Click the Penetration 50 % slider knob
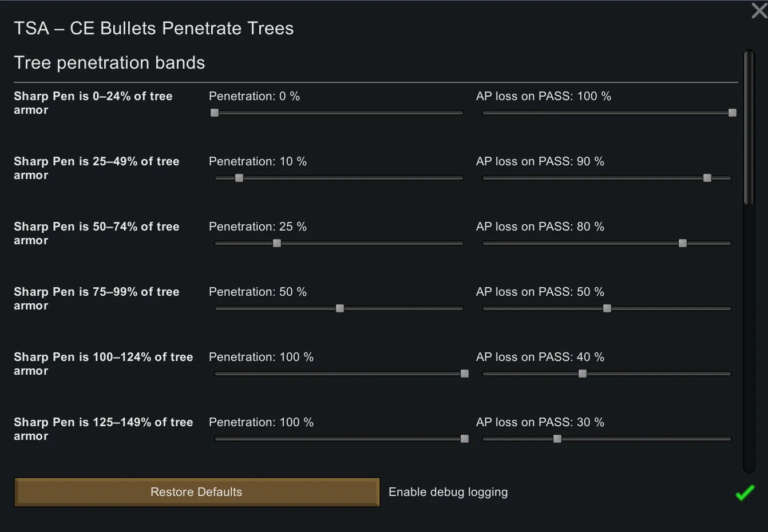Image resolution: width=768 pixels, height=532 pixels. (340, 308)
